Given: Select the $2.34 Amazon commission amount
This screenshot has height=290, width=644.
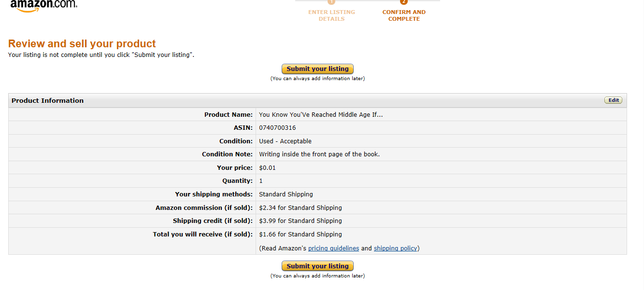Looking at the screenshot, I should [x=300, y=207].
